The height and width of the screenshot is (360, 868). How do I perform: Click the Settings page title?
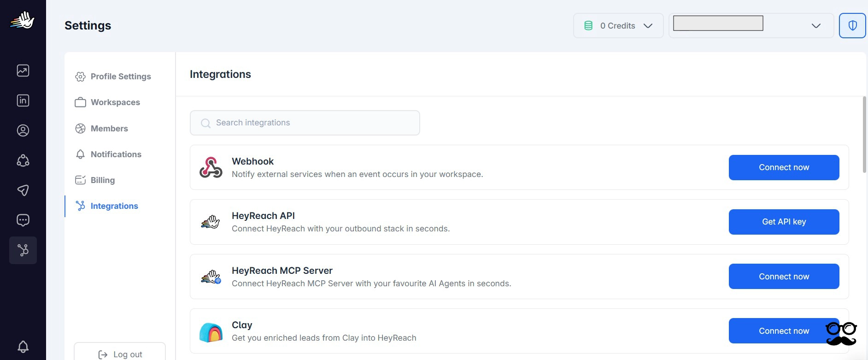coord(88,25)
